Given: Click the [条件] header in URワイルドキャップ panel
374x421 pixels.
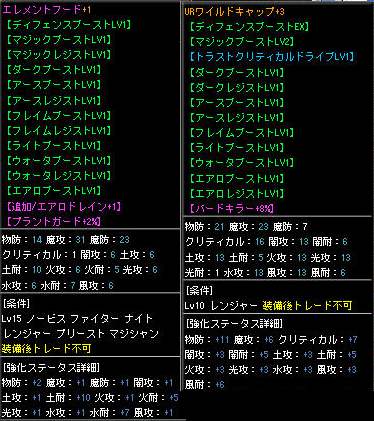Looking at the screenshot, I should click(x=199, y=290).
